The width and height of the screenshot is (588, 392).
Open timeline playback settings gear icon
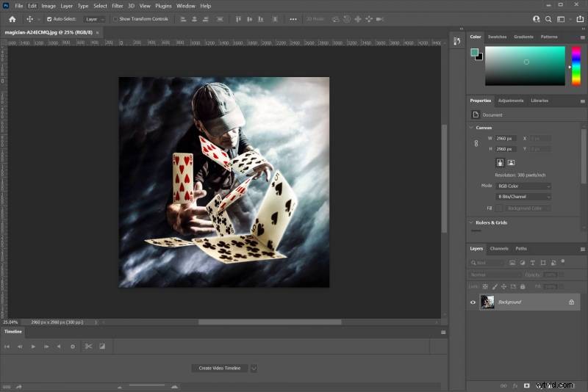[73, 346]
